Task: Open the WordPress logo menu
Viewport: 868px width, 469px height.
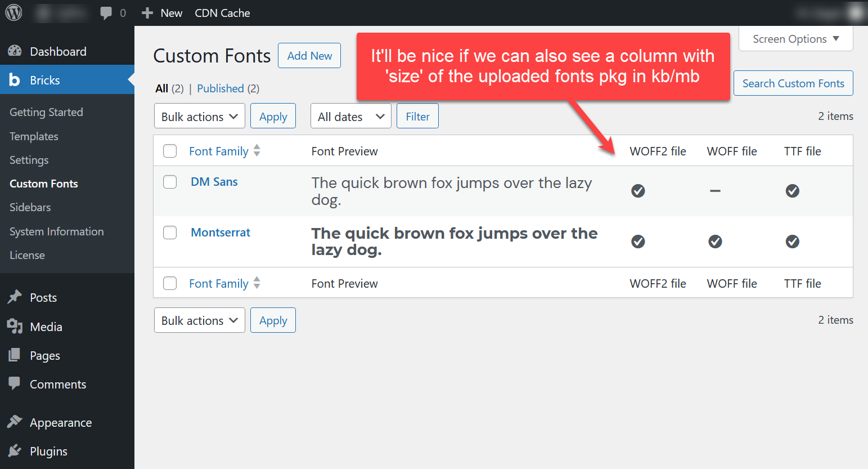Action: (14, 12)
